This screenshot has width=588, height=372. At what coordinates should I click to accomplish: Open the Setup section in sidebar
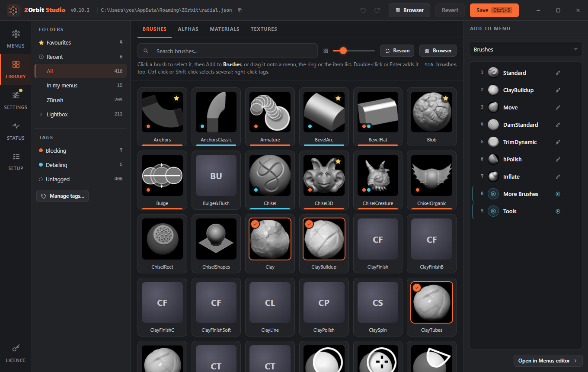point(16,161)
